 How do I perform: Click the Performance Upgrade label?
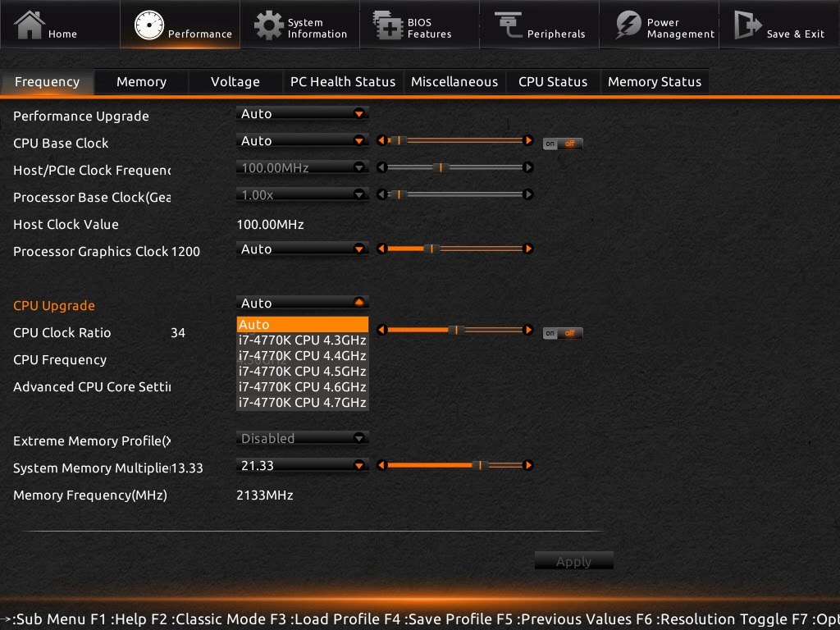[81, 116]
